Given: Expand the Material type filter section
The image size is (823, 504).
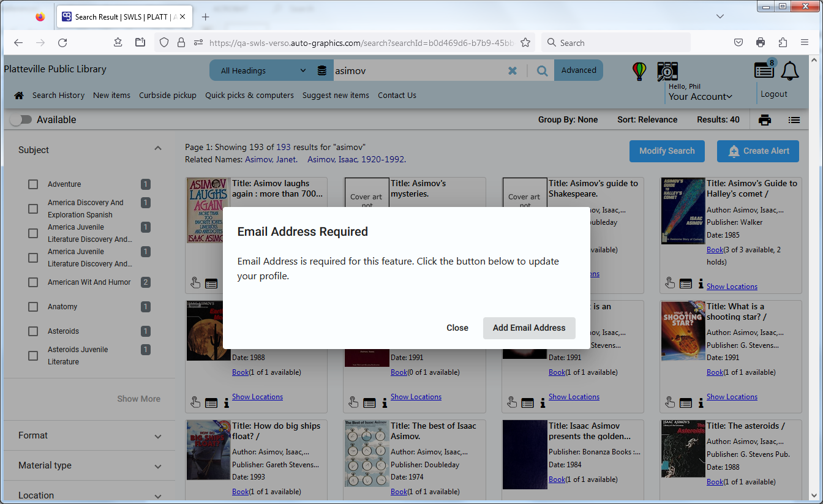Looking at the screenshot, I should pyautogui.click(x=158, y=467).
